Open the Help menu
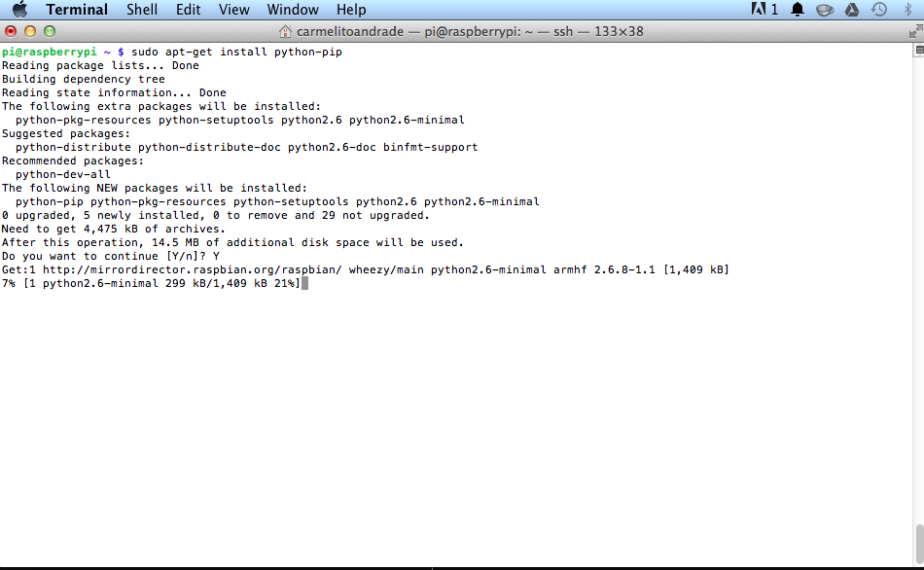 (x=351, y=10)
